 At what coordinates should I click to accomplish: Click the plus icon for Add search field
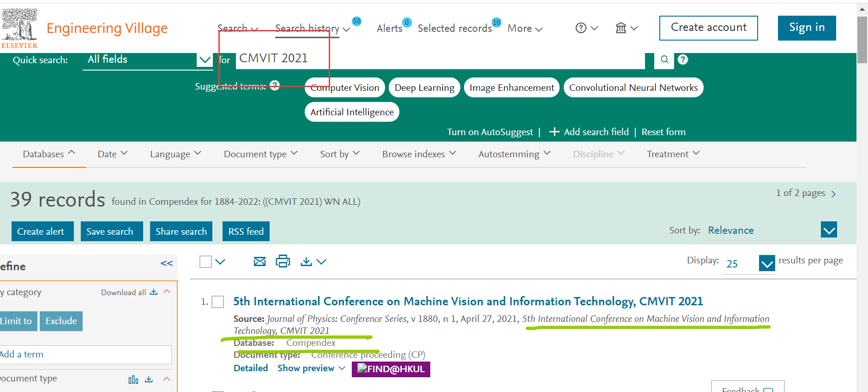coord(555,132)
